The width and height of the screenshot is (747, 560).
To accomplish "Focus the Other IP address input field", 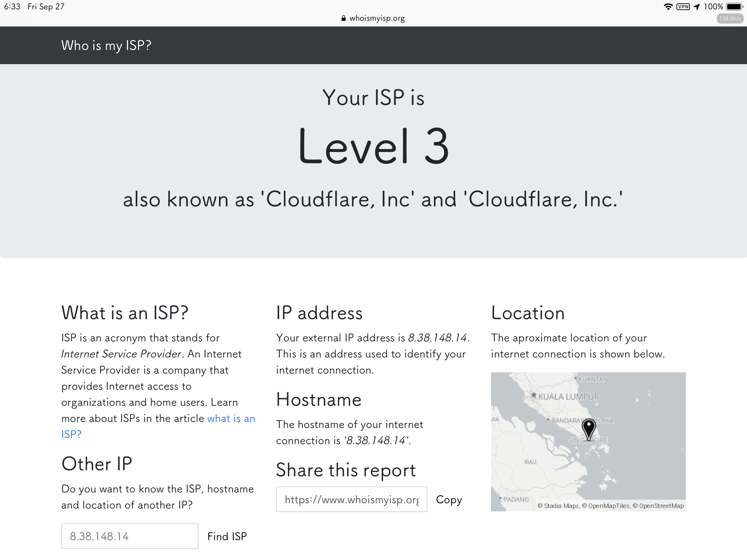I will pos(130,536).
